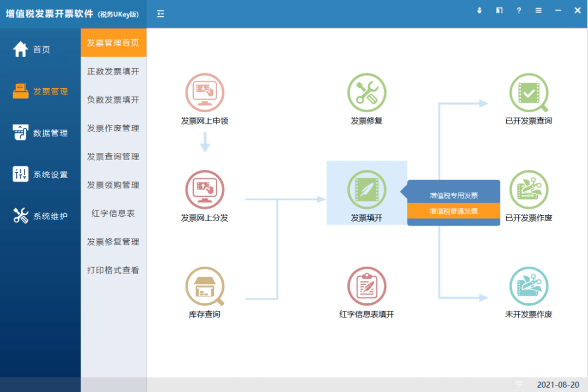Click the 2021-08-20 date in status bar
This screenshot has height=392, width=588.
(x=558, y=384)
